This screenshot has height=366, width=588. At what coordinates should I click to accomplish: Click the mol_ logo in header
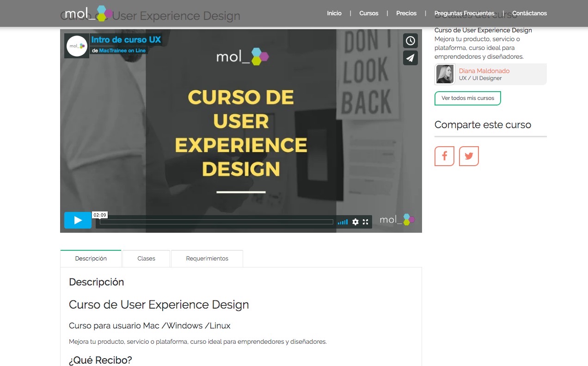88,13
